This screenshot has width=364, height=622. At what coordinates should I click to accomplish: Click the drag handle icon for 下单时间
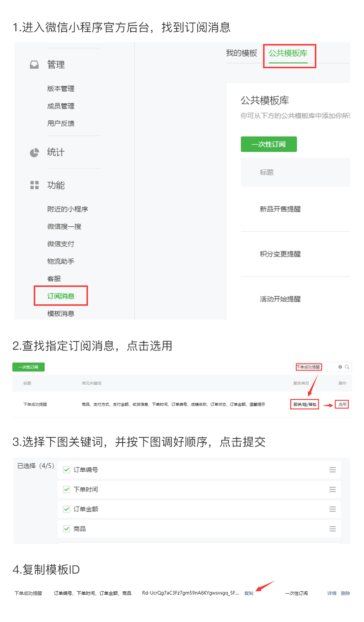click(x=332, y=490)
